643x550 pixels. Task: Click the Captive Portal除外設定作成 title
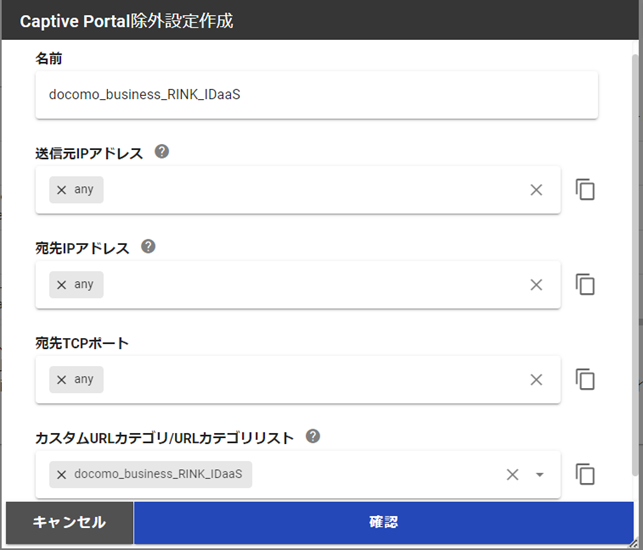pyautogui.click(x=126, y=21)
